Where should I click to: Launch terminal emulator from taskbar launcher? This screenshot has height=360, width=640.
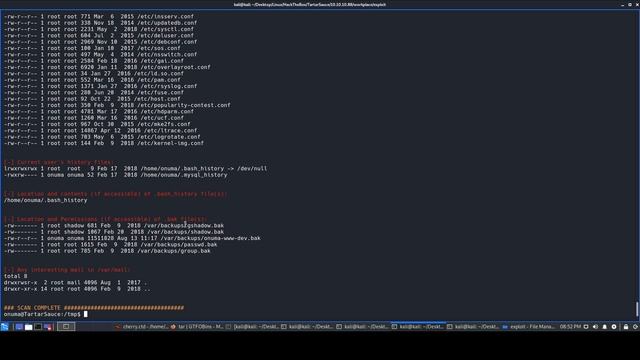(38, 327)
